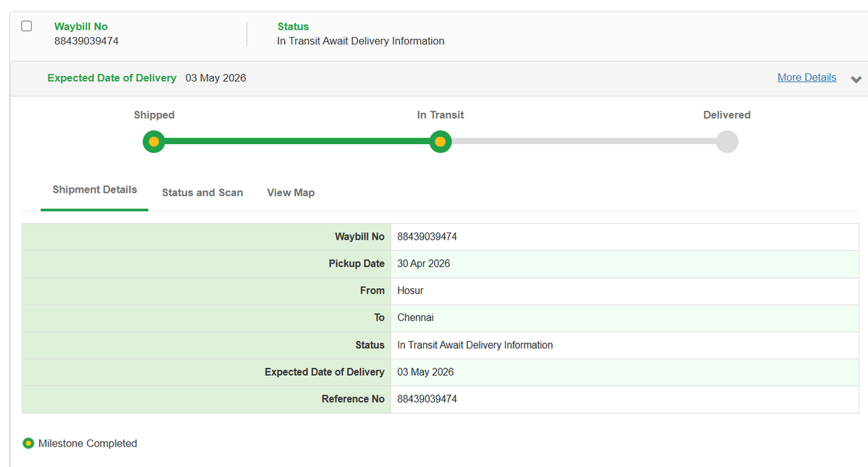868x467 pixels.
Task: Click the Delivered label above the progress bar
Action: 727,115
